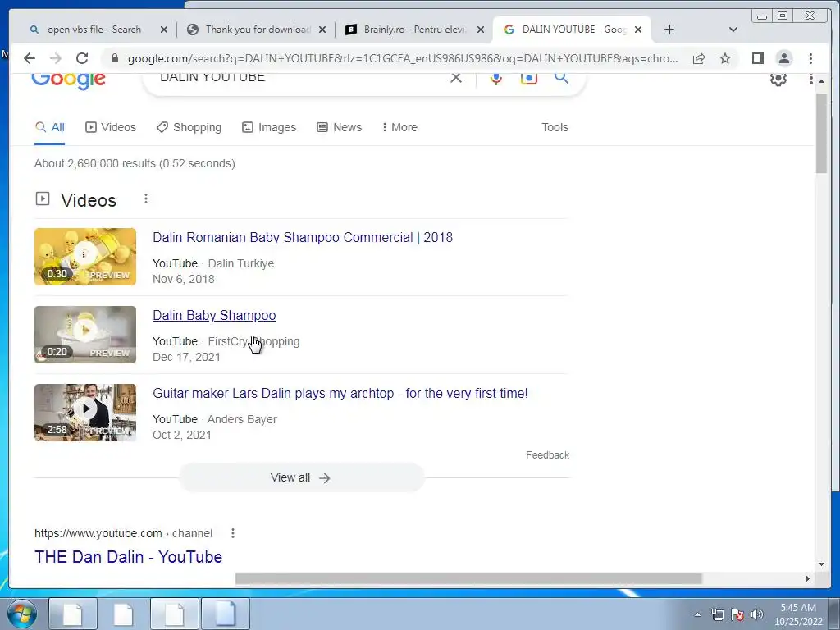Image resolution: width=840 pixels, height=630 pixels.
Task: Reload the Google search page
Action: point(82,58)
